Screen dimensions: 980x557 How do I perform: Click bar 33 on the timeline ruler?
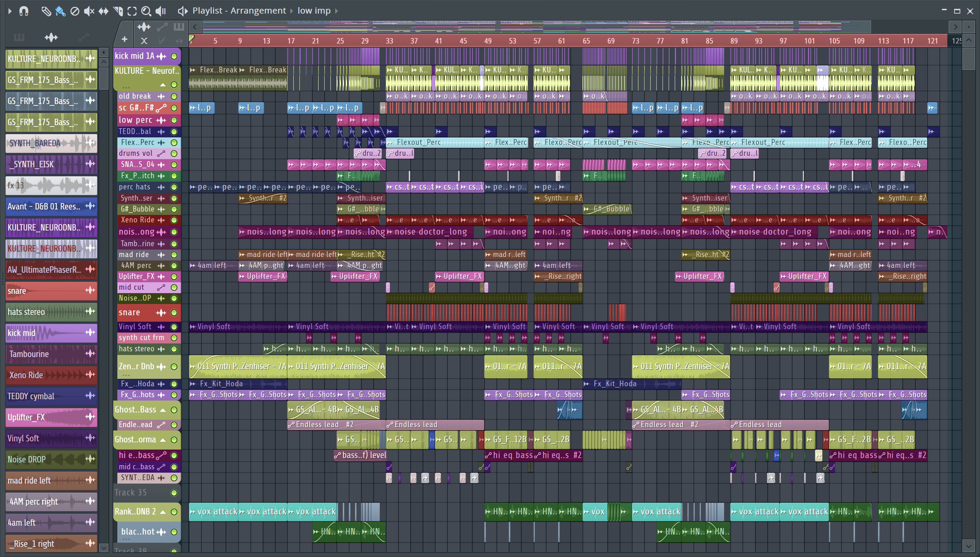pyautogui.click(x=389, y=41)
